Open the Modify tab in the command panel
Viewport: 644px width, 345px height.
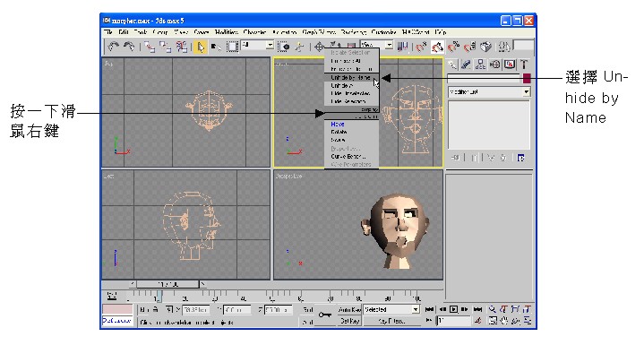point(466,65)
